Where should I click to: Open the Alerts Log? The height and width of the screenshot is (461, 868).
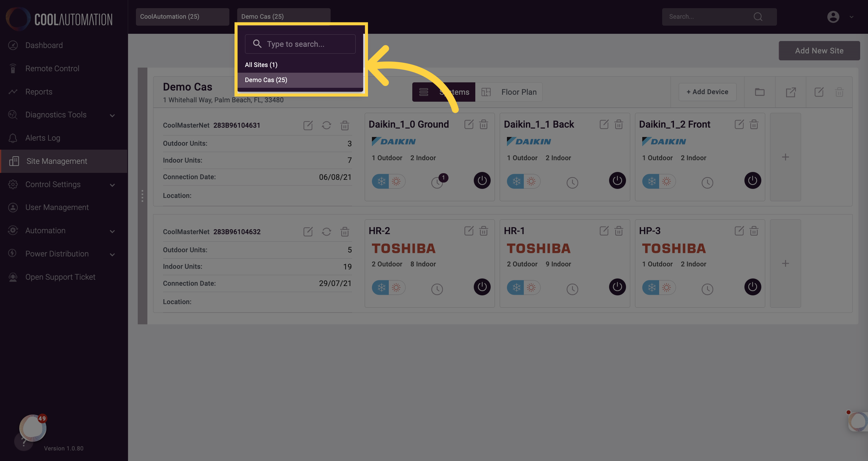(x=43, y=138)
